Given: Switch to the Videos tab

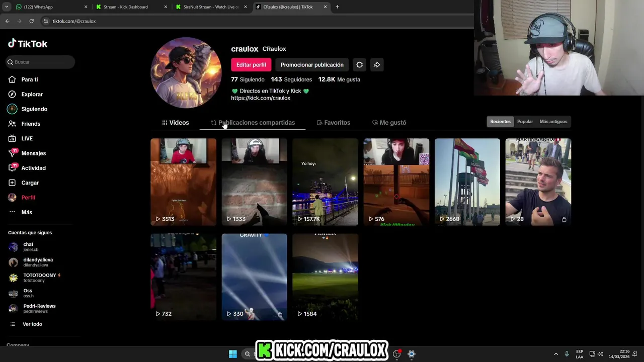Looking at the screenshot, I should point(176,123).
